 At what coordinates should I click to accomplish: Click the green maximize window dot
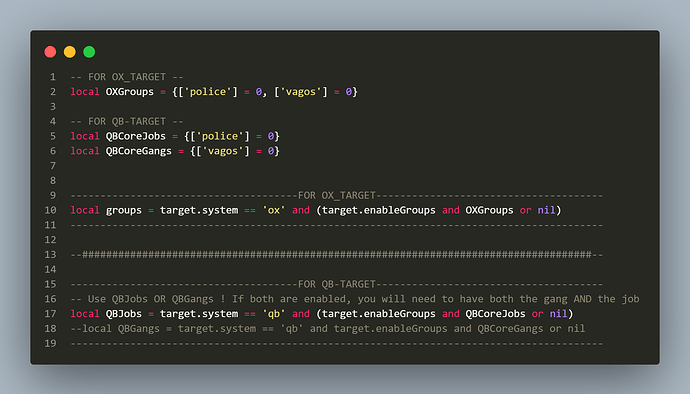[x=89, y=52]
